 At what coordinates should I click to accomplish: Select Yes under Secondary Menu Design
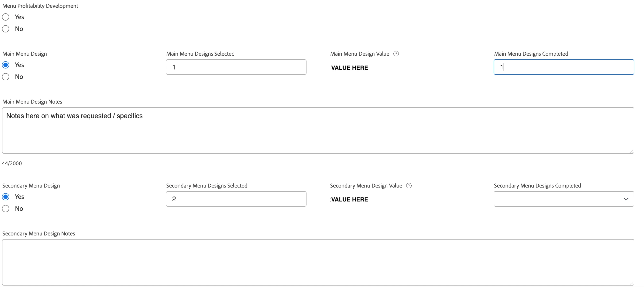click(6, 197)
